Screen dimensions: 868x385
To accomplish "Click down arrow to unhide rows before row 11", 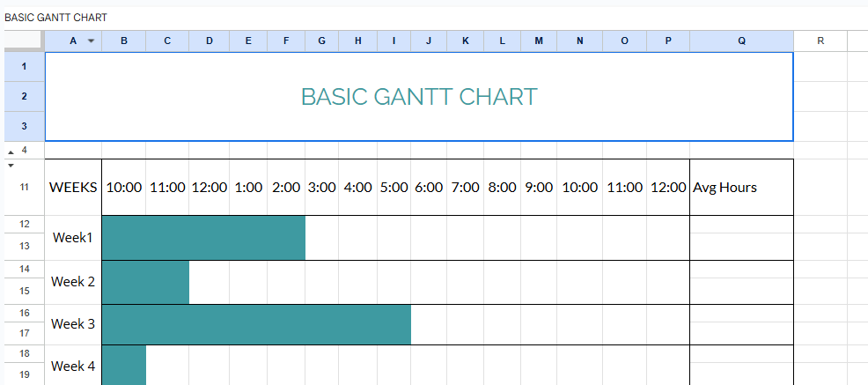I will (11, 164).
